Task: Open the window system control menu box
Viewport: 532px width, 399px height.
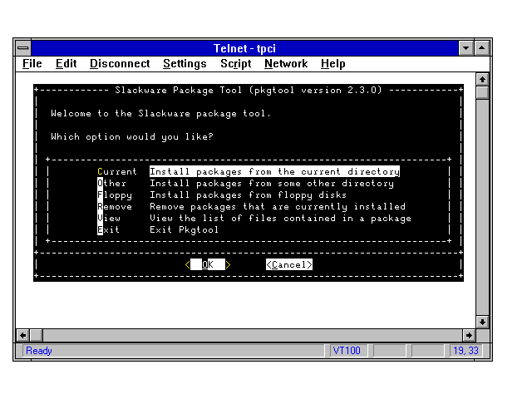Action: [22, 48]
